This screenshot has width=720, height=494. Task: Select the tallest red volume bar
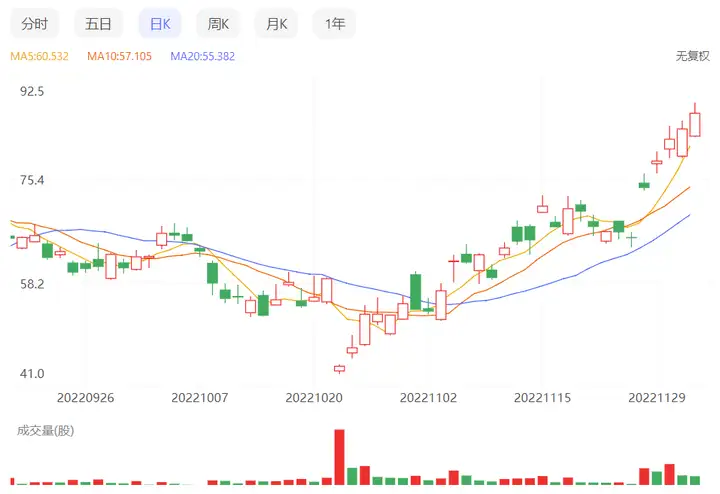(339, 457)
